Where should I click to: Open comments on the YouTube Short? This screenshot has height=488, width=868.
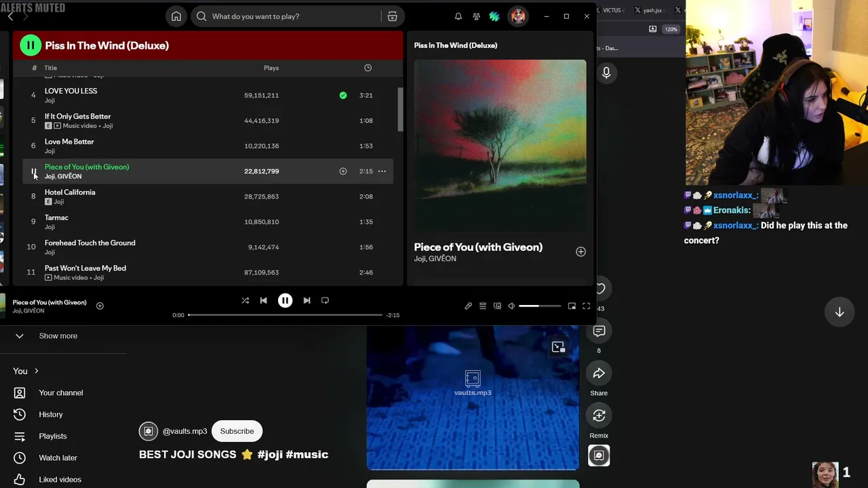tap(599, 331)
